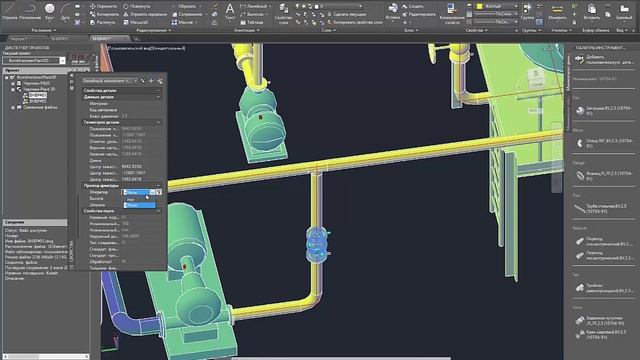Open Layer Properties (Свойства слоя)

coord(283,13)
